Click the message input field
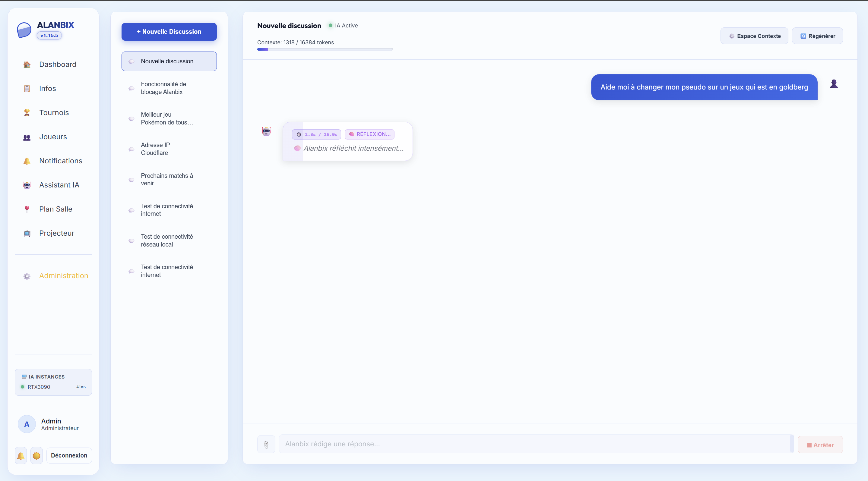 click(x=536, y=444)
